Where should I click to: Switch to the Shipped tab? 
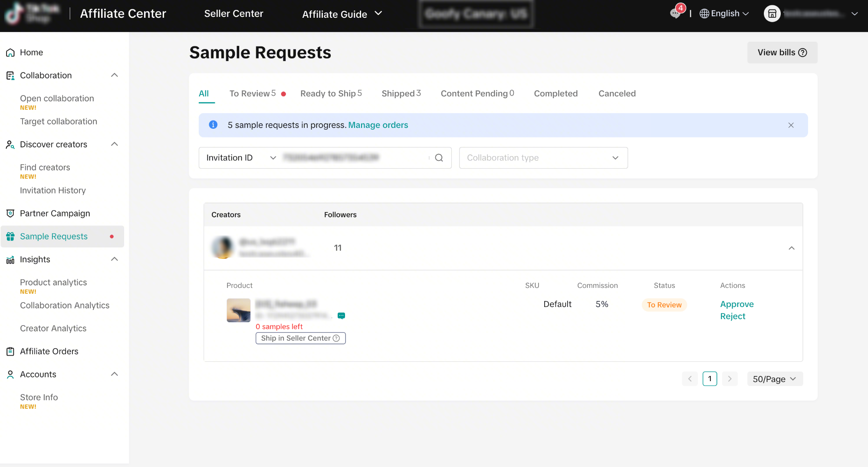tap(401, 94)
